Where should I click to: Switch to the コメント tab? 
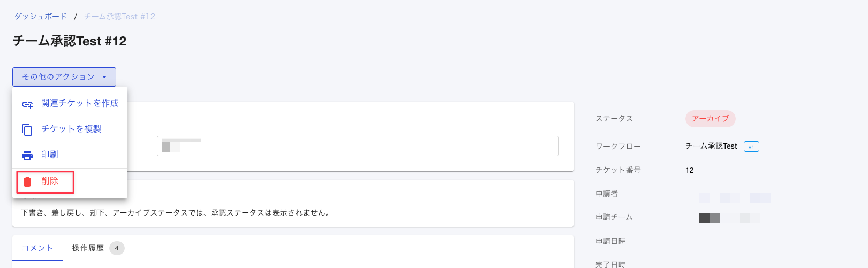(37, 248)
